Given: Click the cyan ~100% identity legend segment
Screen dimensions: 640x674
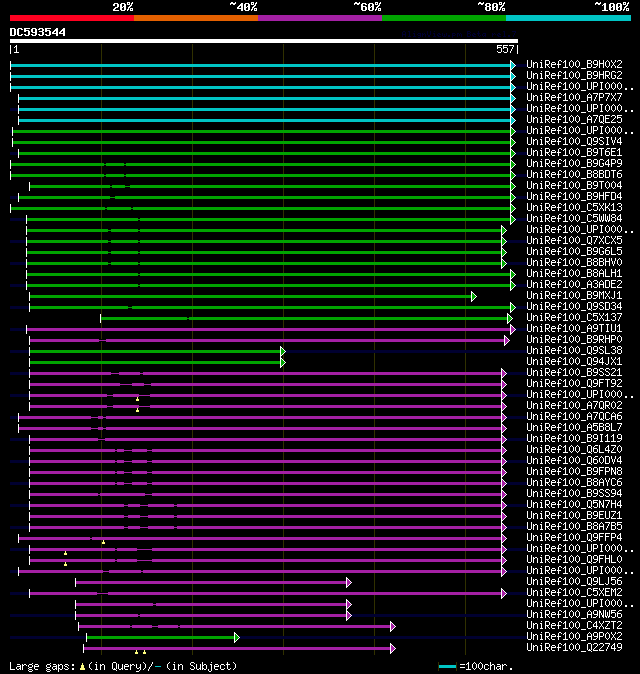Looking at the screenshot, I should click(568, 18).
